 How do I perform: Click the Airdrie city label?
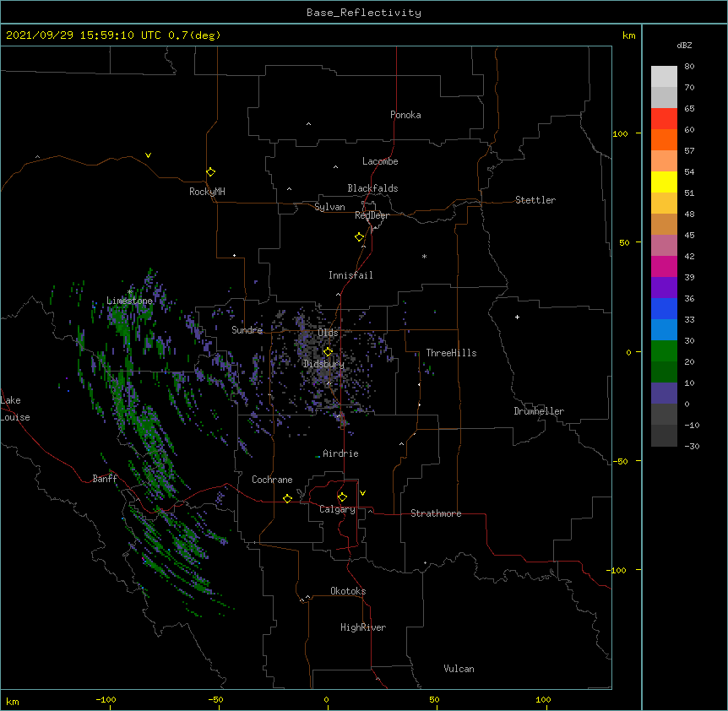[340, 453]
